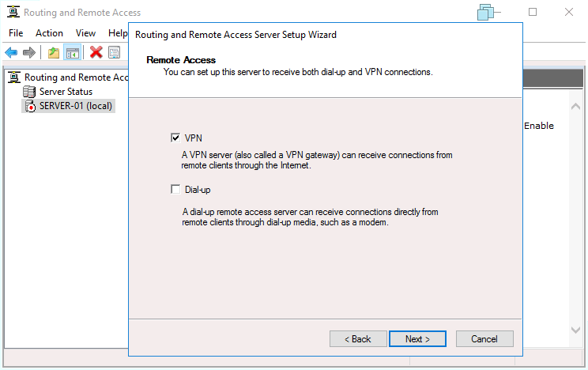Open the File menu

coord(17,33)
